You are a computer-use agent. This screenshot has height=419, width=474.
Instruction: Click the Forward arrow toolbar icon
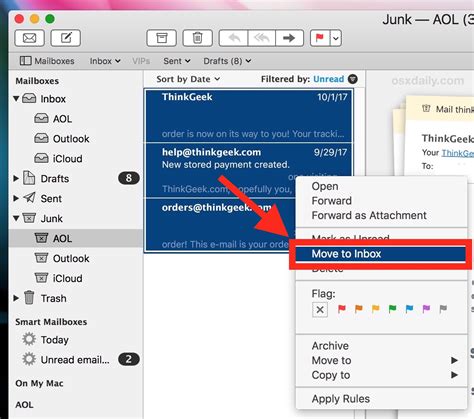pos(289,38)
